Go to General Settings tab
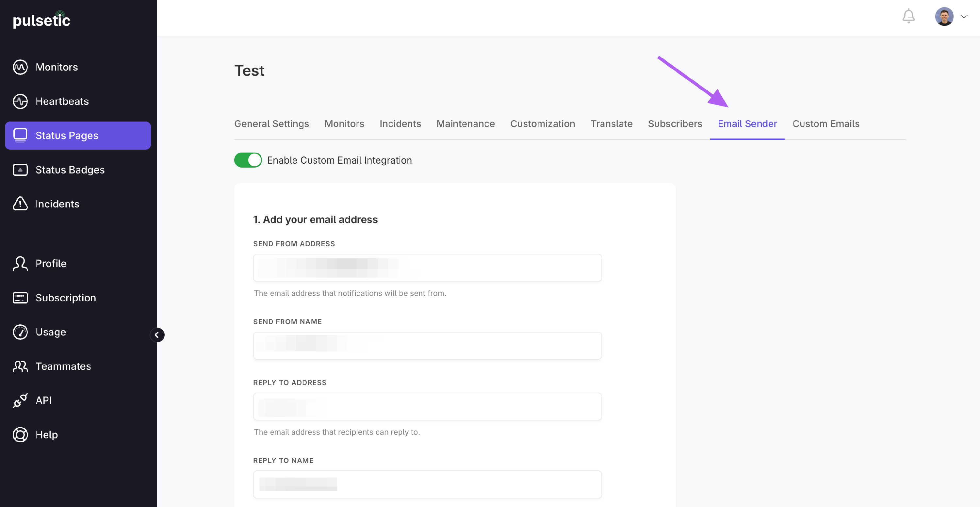Viewport: 980px width, 507px height. point(271,123)
